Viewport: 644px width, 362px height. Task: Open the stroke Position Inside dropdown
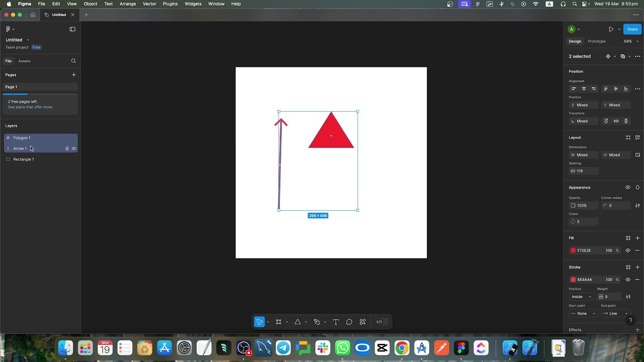point(582,297)
